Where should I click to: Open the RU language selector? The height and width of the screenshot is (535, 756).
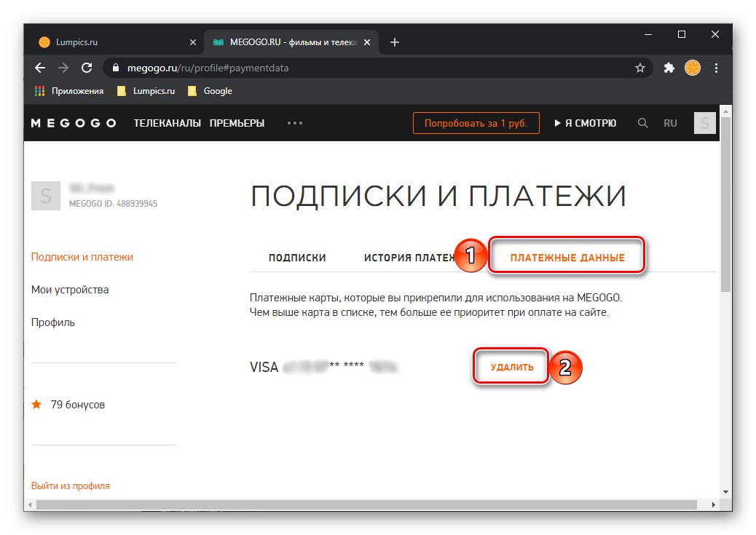(x=670, y=124)
